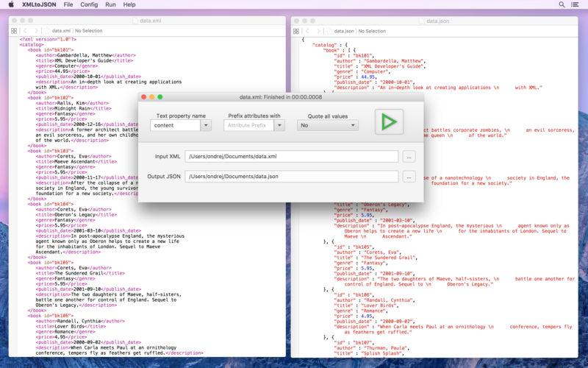
Task: Click the price 44.95 value in data.json
Action: click(367, 77)
